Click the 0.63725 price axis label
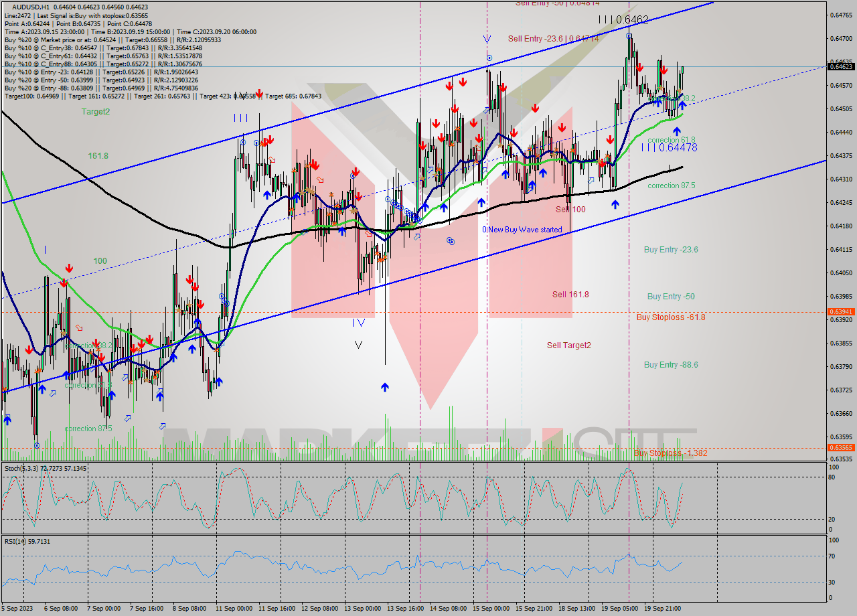 point(842,390)
